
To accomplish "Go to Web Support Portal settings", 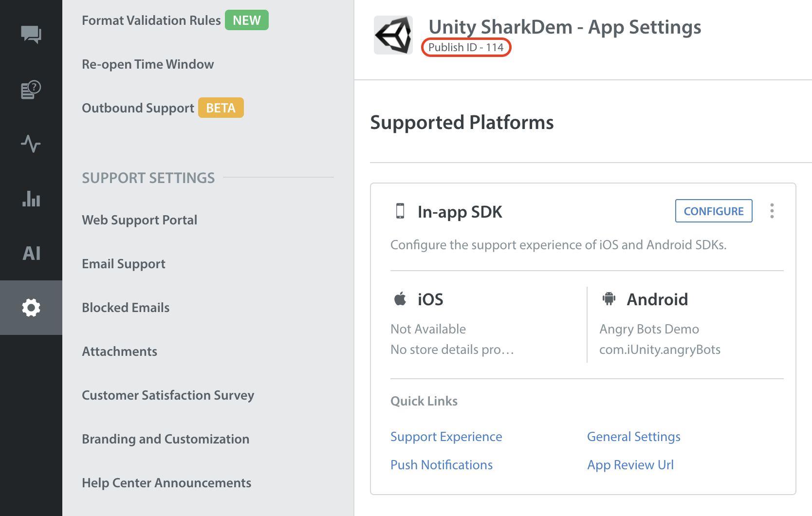I will pyautogui.click(x=139, y=220).
